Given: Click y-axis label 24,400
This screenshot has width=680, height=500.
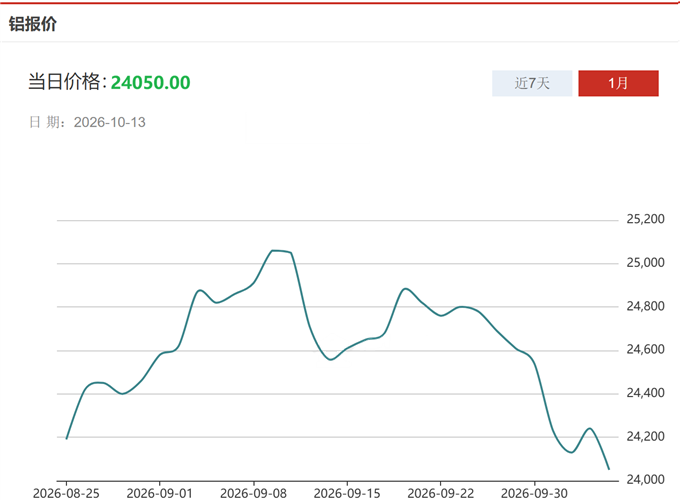Looking at the screenshot, I should [645, 392].
